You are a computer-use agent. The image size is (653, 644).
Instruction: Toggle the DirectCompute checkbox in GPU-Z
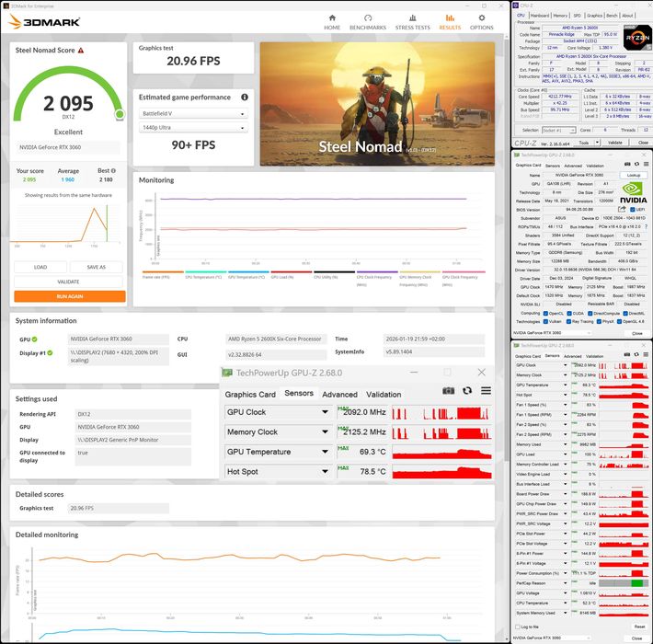pos(590,313)
